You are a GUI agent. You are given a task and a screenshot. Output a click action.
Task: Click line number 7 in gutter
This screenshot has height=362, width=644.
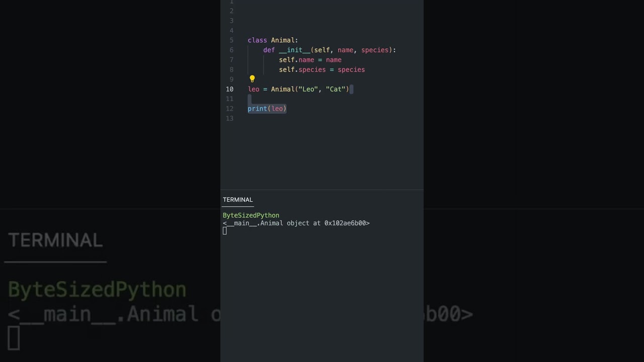pos(231,60)
